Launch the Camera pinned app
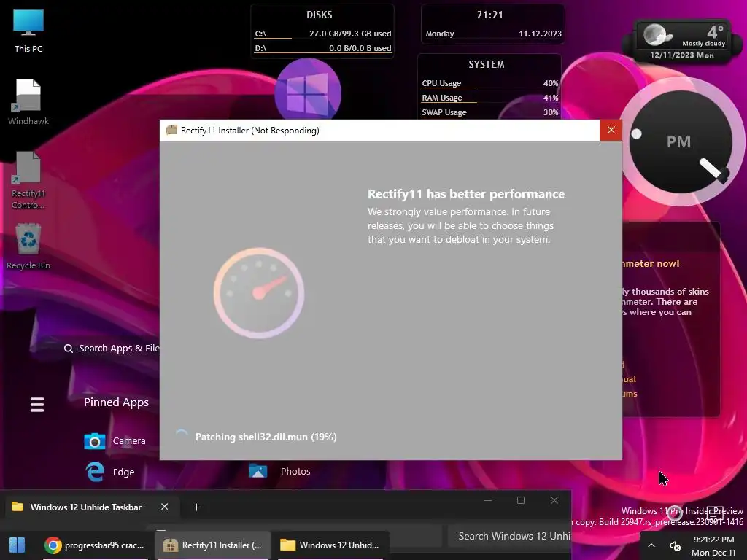 point(115,441)
